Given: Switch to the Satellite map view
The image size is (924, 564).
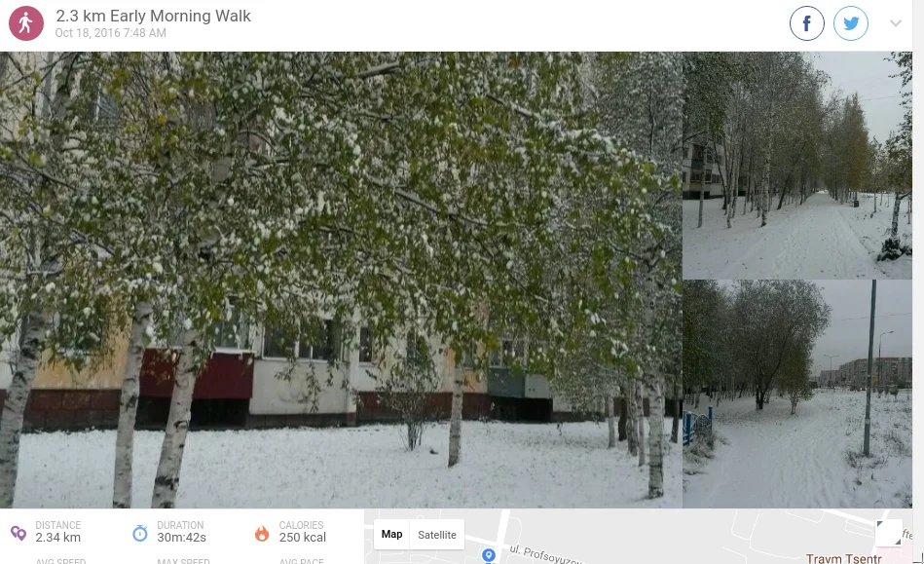Looking at the screenshot, I should (436, 535).
